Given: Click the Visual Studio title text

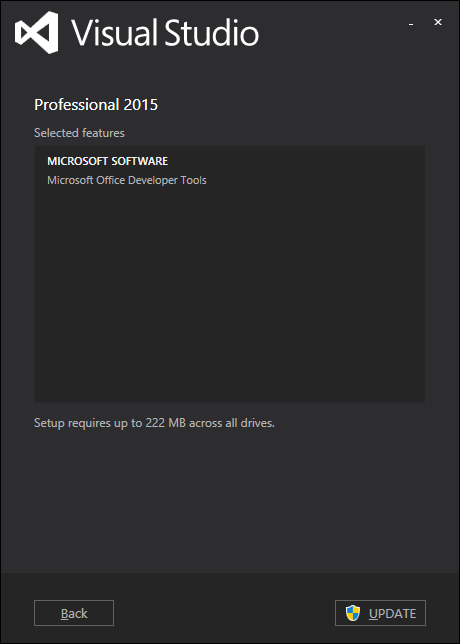Looking at the screenshot, I should (165, 33).
